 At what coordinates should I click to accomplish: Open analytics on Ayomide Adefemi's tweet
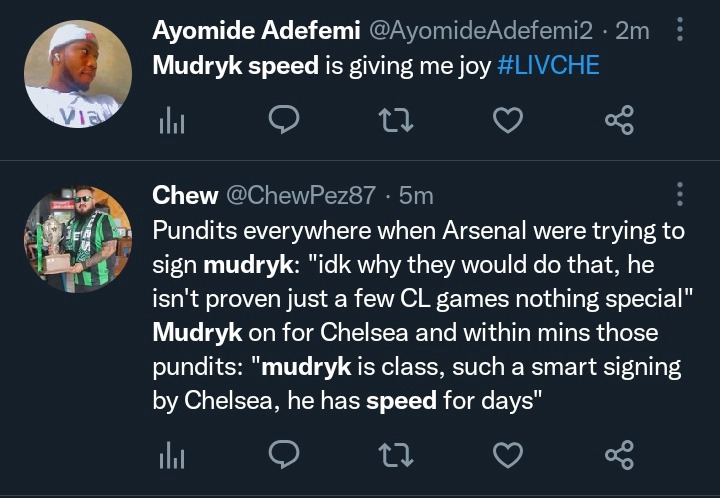tap(172, 122)
